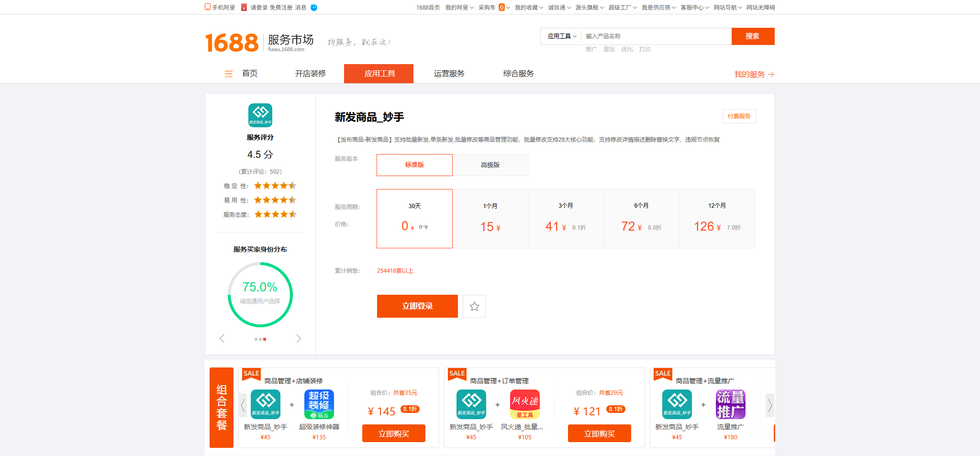
Task: Show next slide in 服务买家身份分布 panel
Action: click(x=299, y=339)
